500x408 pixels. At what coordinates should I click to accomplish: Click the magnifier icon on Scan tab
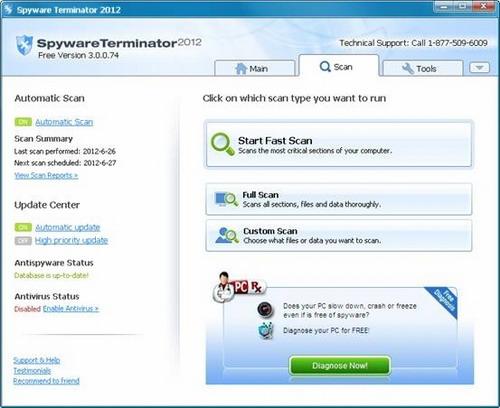pyautogui.click(x=325, y=66)
